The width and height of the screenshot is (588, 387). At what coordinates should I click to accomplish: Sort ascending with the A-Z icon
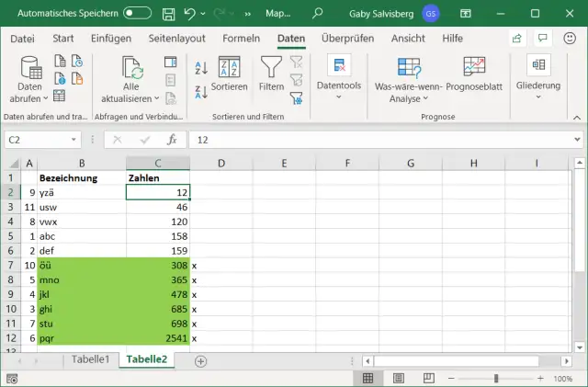click(x=201, y=67)
